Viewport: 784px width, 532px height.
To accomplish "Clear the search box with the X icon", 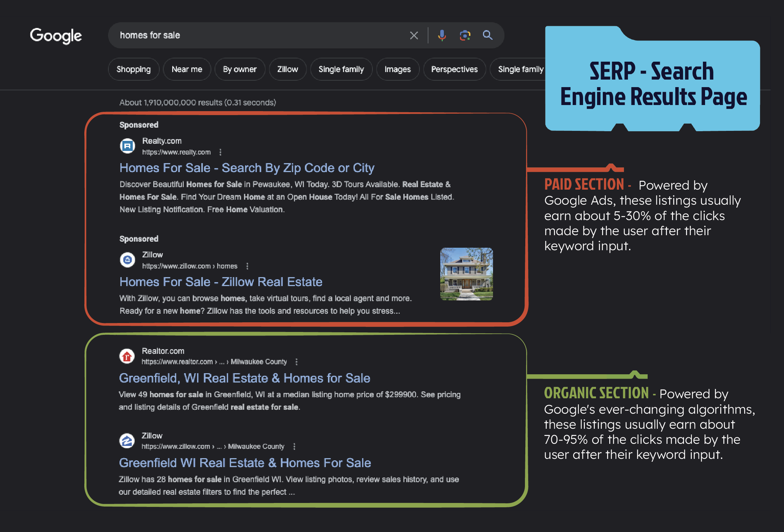I will [x=414, y=35].
